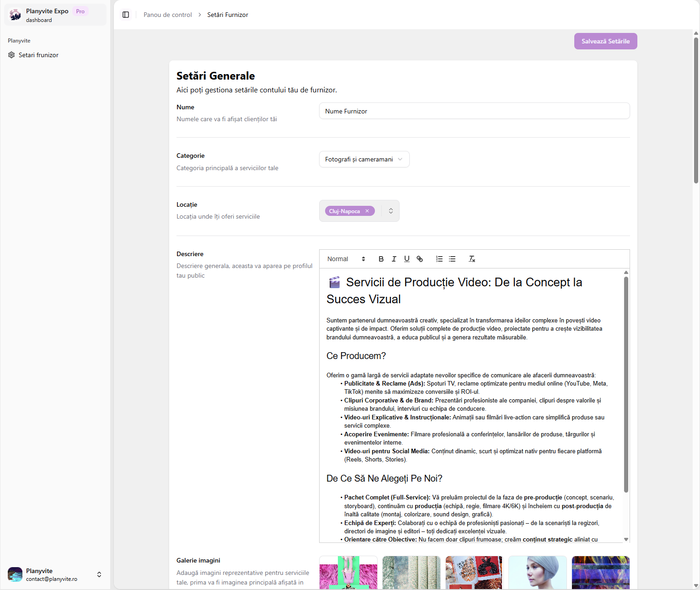Open the Fotografi și cameramani category dropdown
Screen dimensions: 700x590
pyautogui.click(x=364, y=159)
